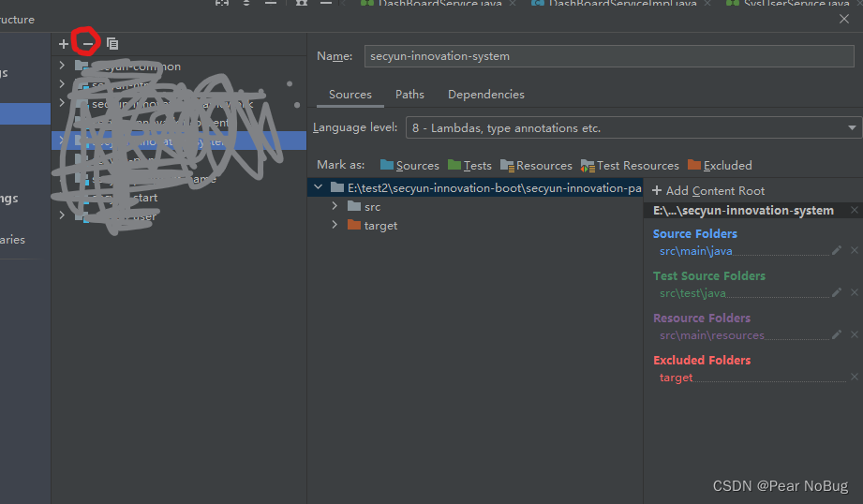Select the target folder row
Screen dimensions: 863x504
pyautogui.click(x=475, y=226)
